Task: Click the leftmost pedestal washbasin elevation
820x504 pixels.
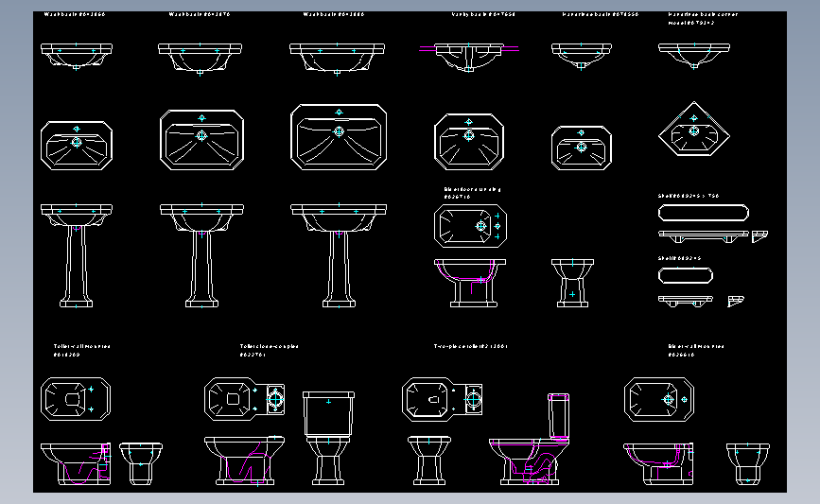Action: (x=77, y=255)
